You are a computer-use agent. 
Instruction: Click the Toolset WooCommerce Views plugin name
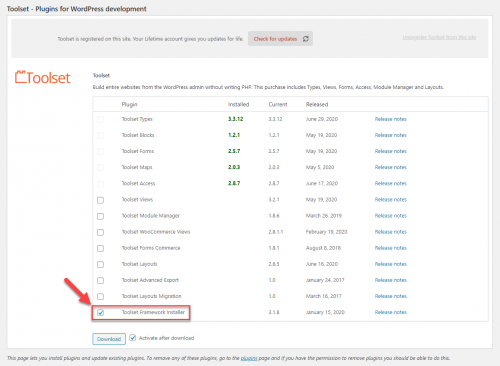pyautogui.click(x=156, y=232)
